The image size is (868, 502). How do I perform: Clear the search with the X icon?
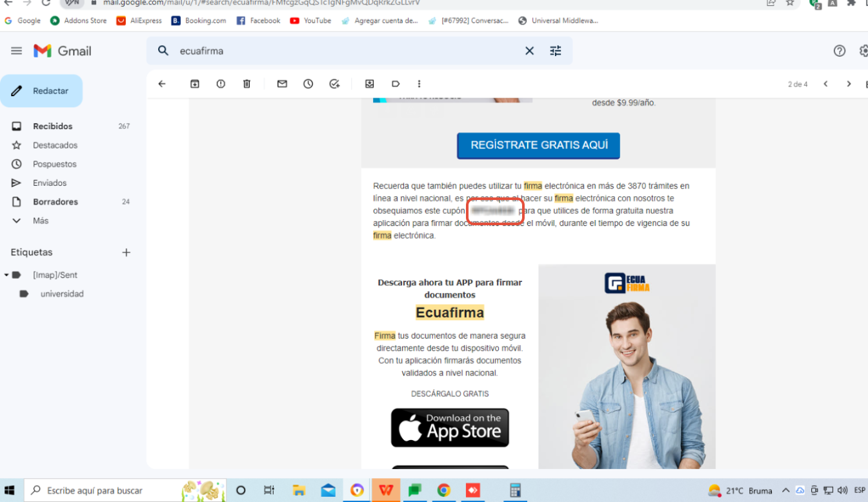(529, 51)
